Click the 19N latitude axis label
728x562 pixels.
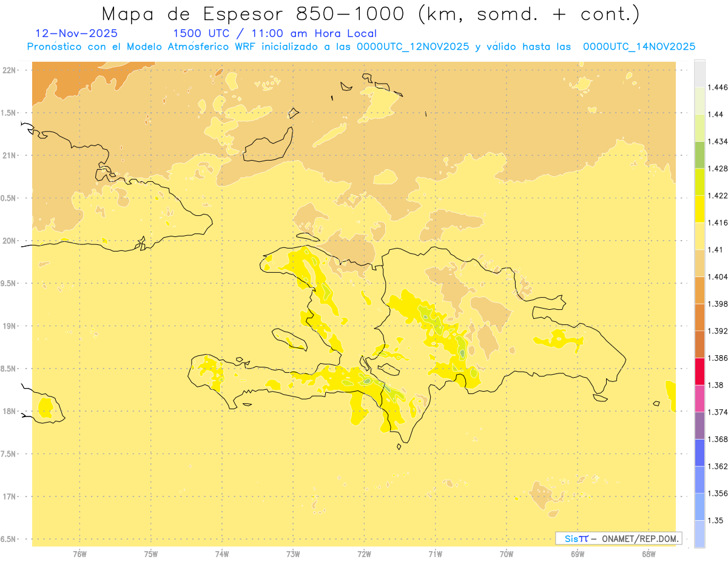(10, 326)
